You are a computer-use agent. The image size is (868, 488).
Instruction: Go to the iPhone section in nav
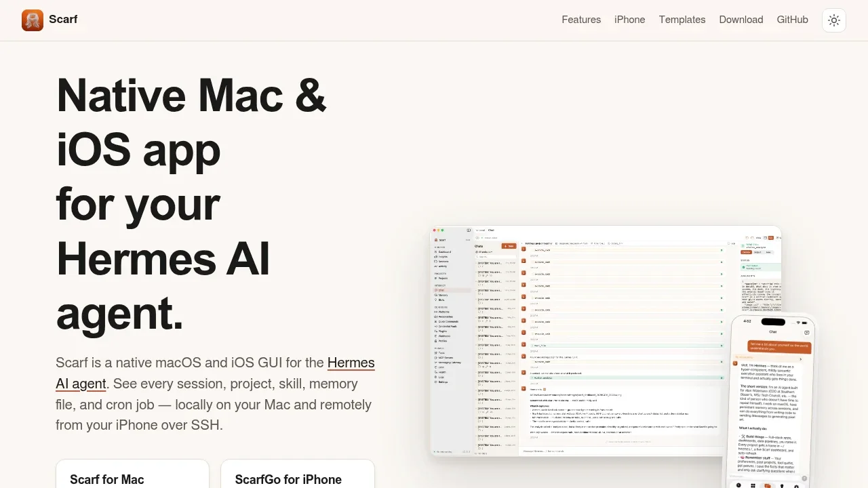tap(630, 20)
